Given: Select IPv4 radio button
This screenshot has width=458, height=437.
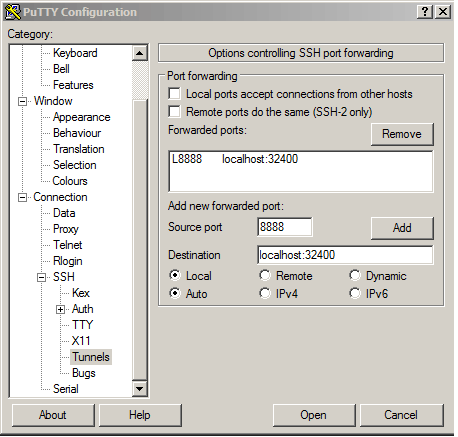Looking at the screenshot, I should pos(265,293).
